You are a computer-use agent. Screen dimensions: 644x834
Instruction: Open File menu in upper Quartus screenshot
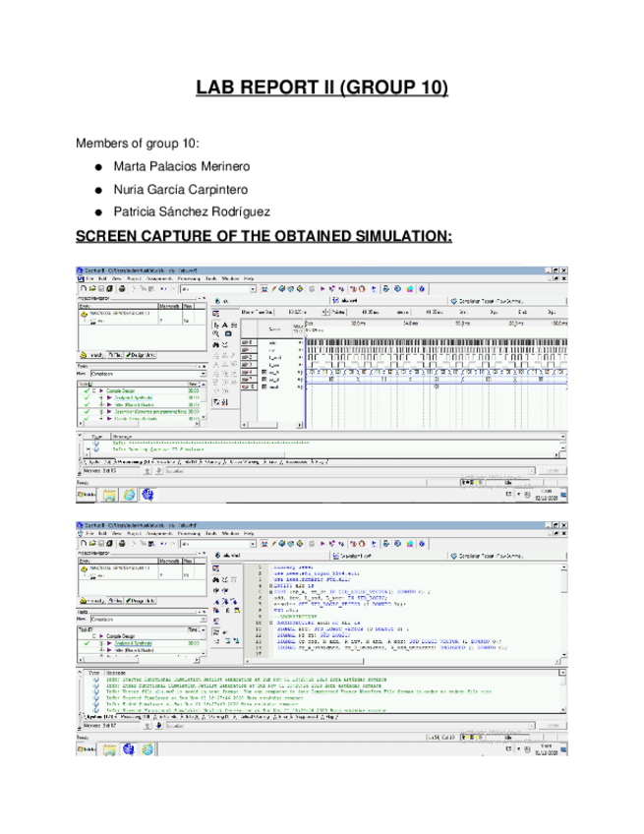point(89,278)
